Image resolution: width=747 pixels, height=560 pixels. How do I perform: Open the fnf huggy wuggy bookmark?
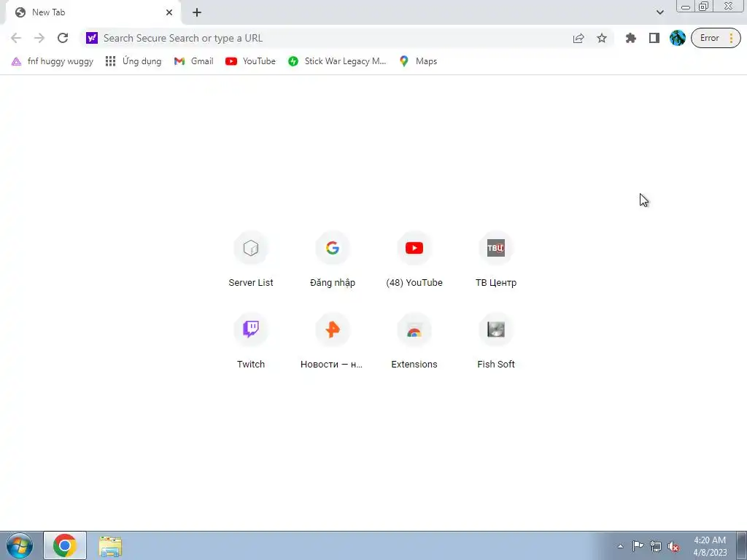53,61
